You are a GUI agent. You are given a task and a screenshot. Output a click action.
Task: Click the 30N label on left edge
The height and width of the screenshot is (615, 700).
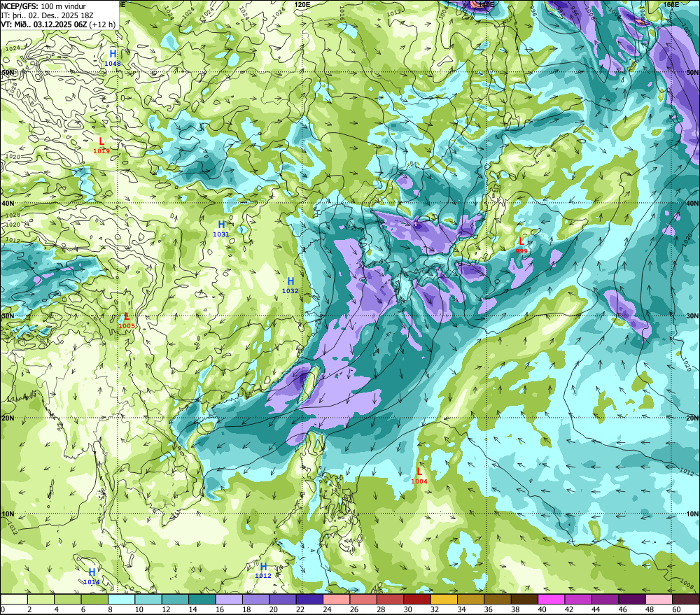pos(8,316)
